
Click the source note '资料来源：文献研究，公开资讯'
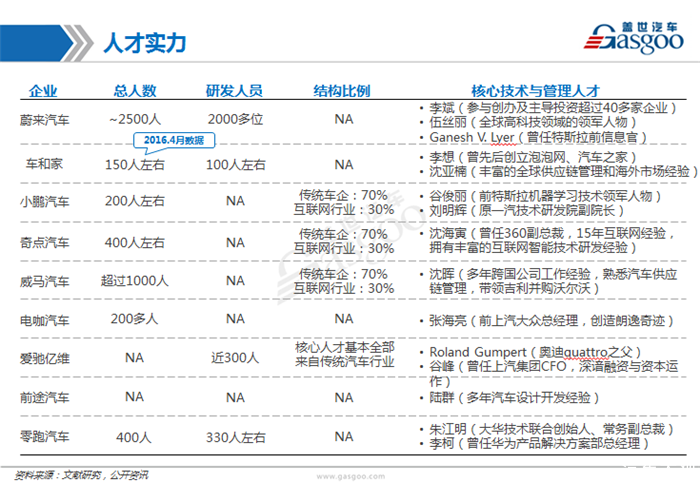[81, 475]
